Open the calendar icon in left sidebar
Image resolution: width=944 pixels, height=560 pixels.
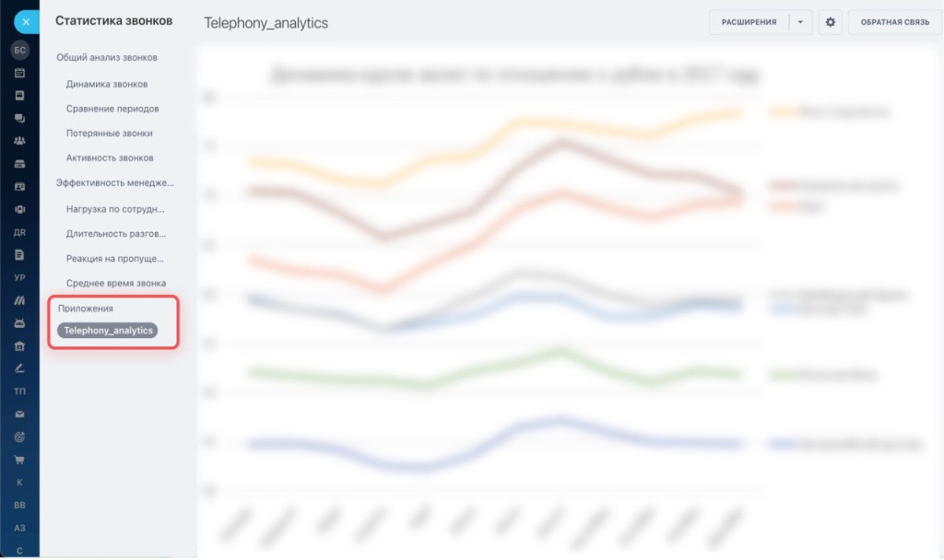pyautogui.click(x=19, y=73)
